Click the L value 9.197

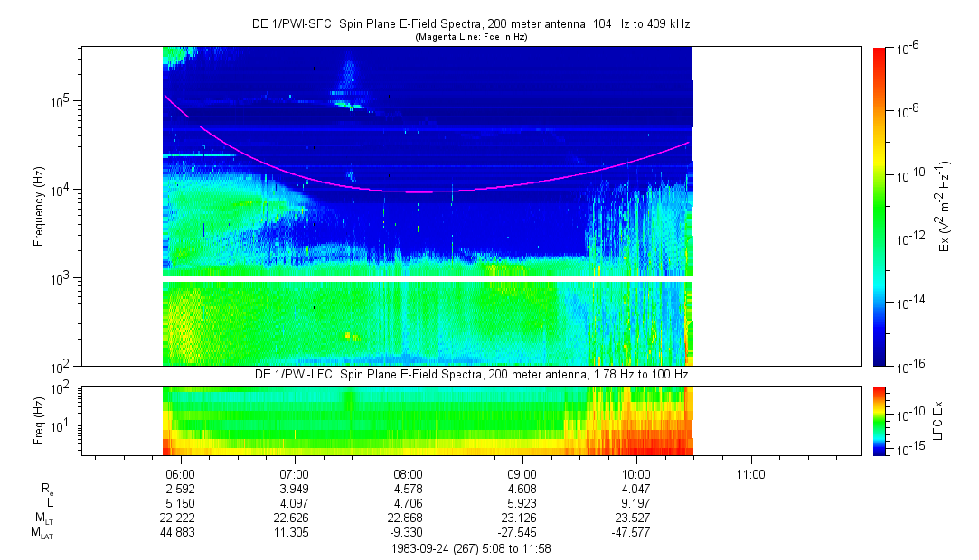coord(636,503)
